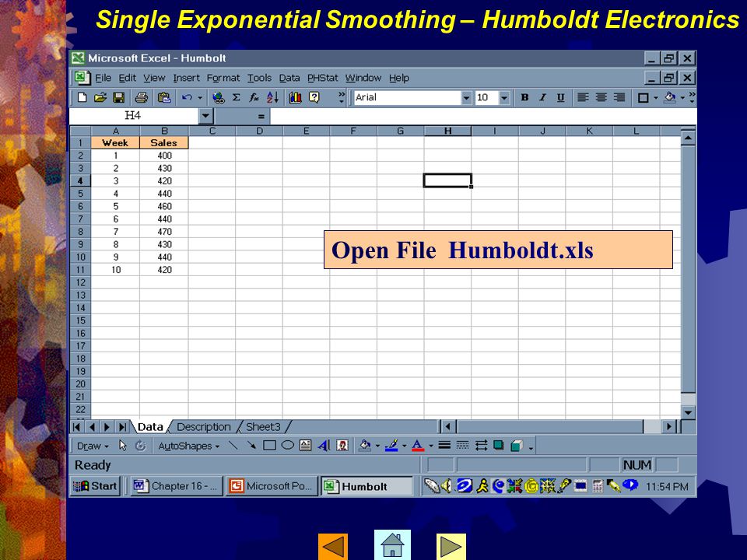Click the Dash Style icon
747x560 pixels.
462,446
